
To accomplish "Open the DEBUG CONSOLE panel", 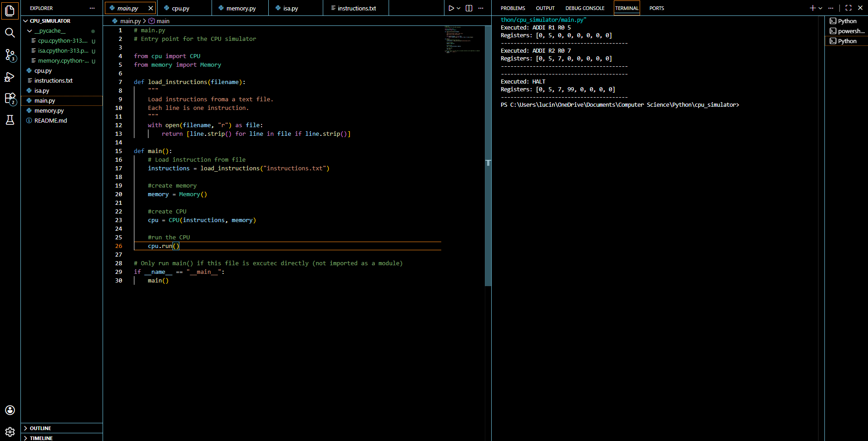I will 585,8.
